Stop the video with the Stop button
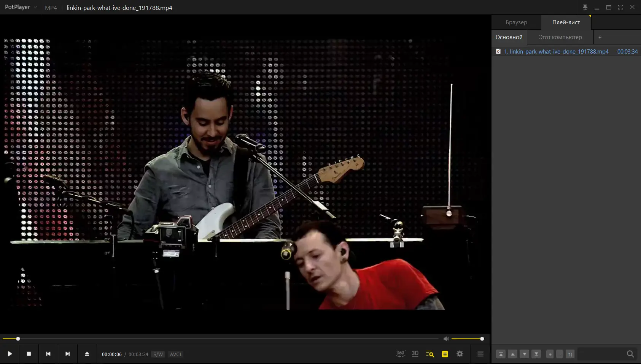The image size is (641, 364). [29, 354]
